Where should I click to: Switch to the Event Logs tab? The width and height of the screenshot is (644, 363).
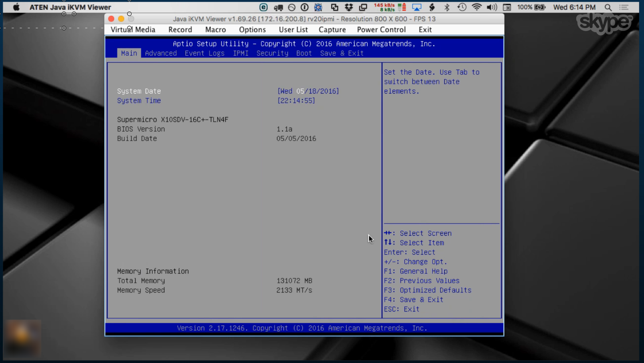point(205,53)
